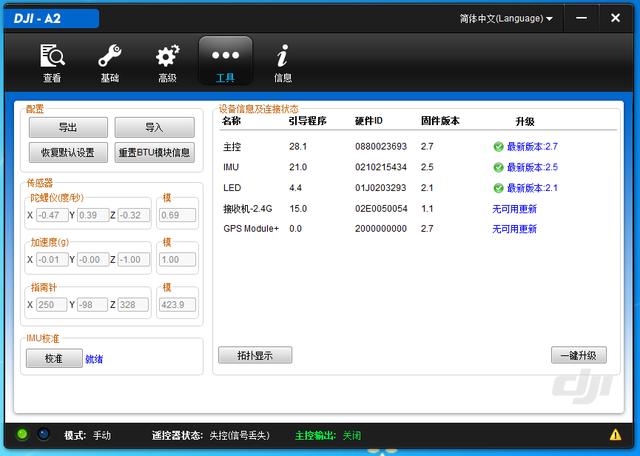Image resolution: width=640 pixels, height=456 pixels.
Task: Click acceleration X field showing -0.01
Action: [52, 260]
